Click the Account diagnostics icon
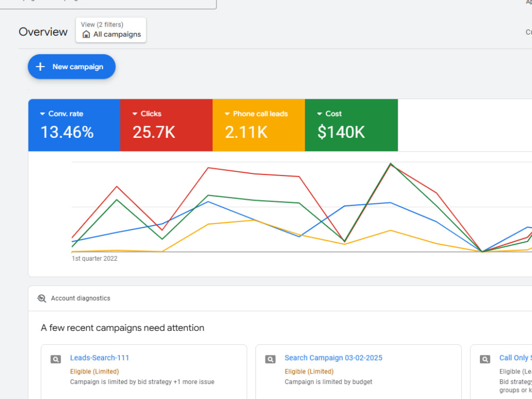532x399 pixels. (x=41, y=298)
